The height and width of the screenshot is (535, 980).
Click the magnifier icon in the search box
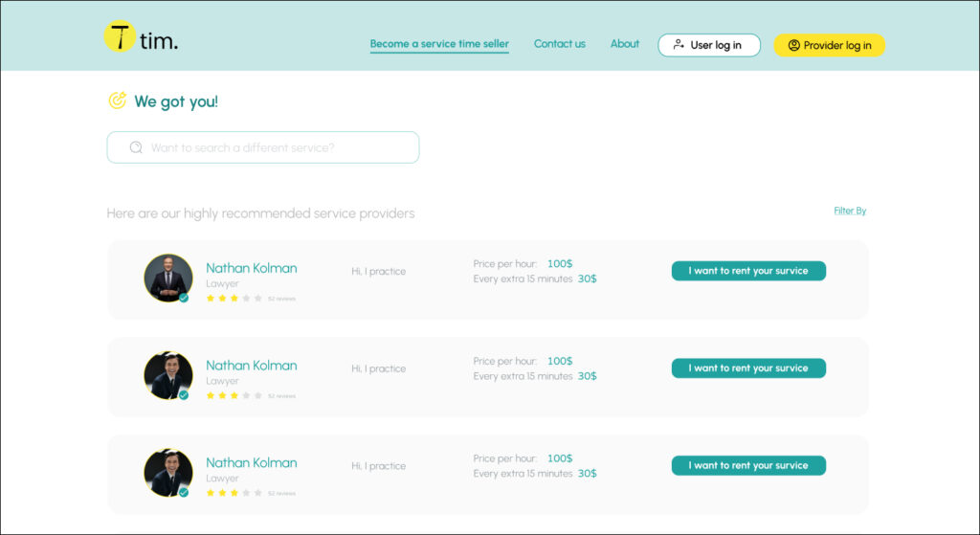pyautogui.click(x=136, y=147)
